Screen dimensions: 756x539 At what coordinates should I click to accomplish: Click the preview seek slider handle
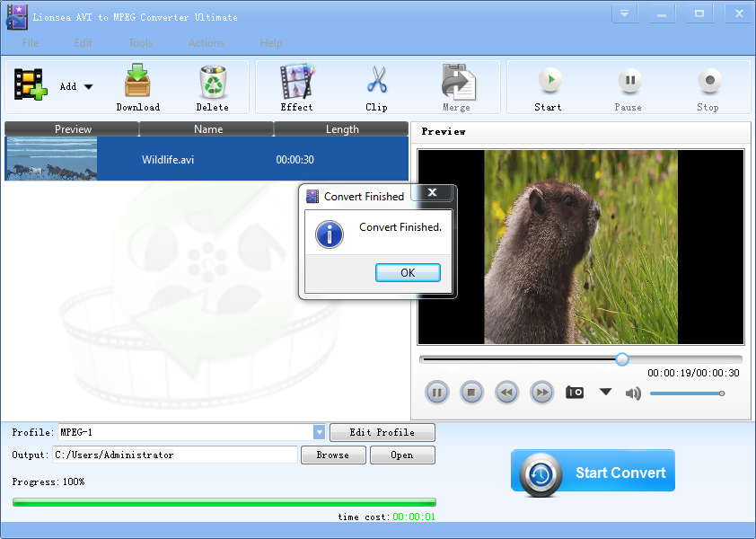(x=622, y=359)
